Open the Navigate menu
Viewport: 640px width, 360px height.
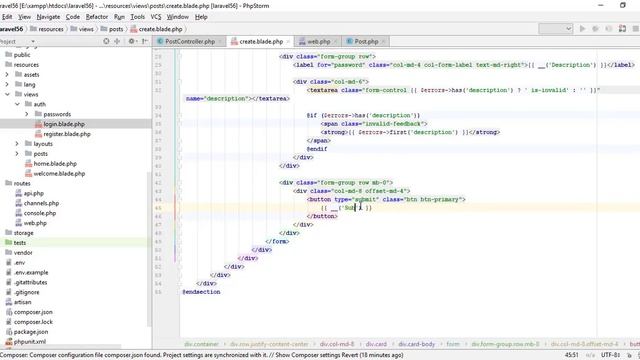point(48,17)
